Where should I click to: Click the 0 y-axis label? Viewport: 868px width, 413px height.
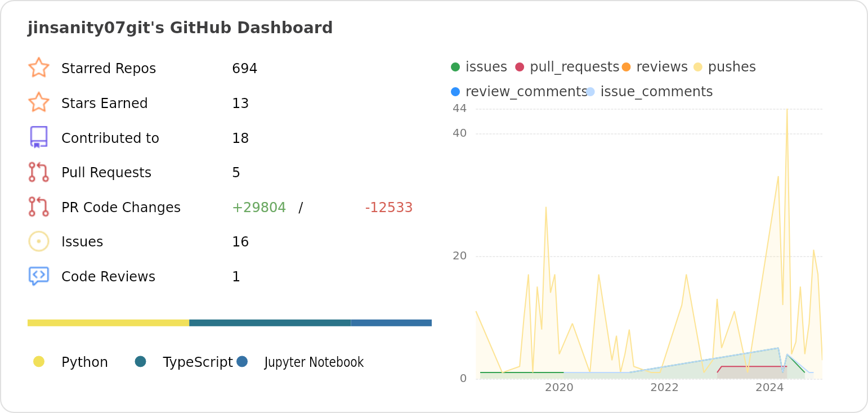pyautogui.click(x=463, y=379)
